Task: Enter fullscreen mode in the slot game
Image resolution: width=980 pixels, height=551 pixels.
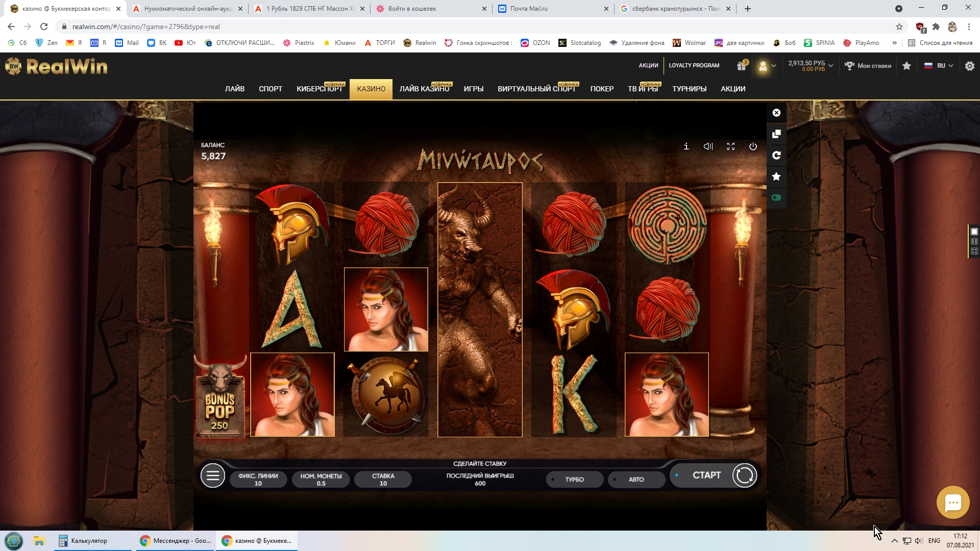Action: coord(731,146)
